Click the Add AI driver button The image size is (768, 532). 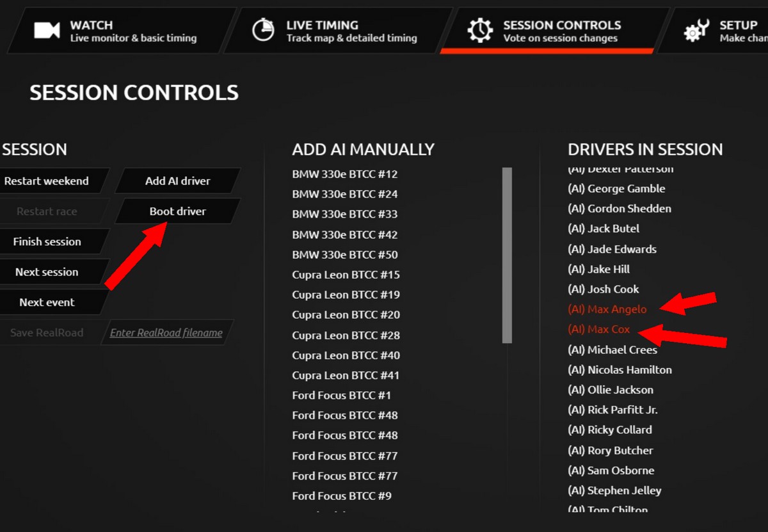pos(178,181)
